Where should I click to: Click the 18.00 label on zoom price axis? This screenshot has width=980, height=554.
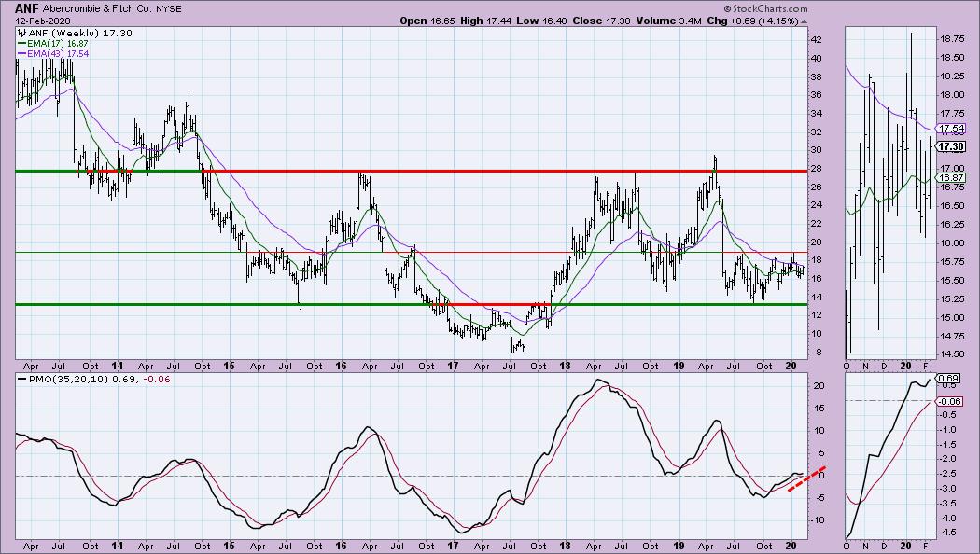coord(952,95)
